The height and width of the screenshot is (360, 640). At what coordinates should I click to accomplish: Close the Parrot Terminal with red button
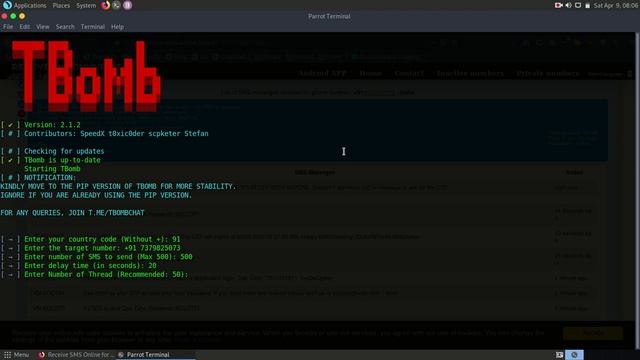click(4, 16)
